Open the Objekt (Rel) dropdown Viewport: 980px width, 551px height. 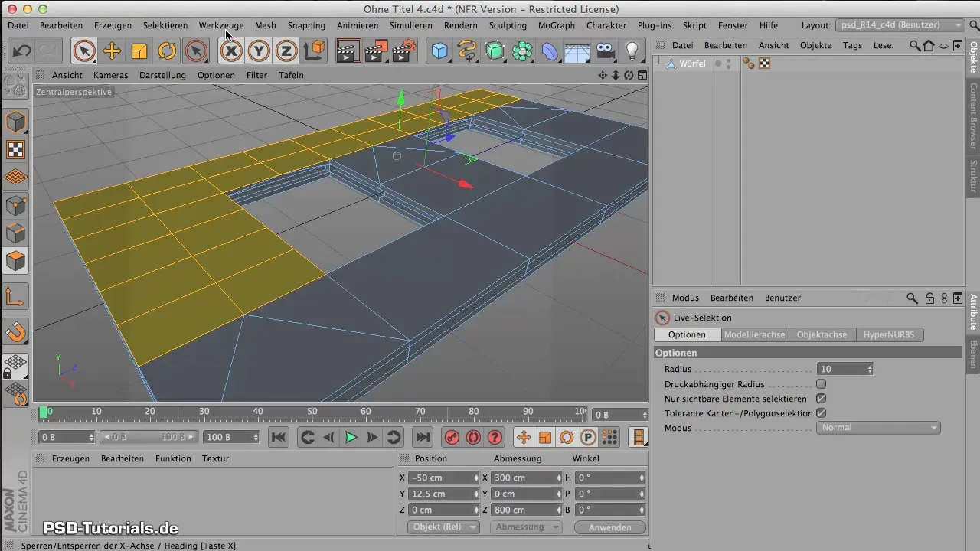(x=443, y=527)
